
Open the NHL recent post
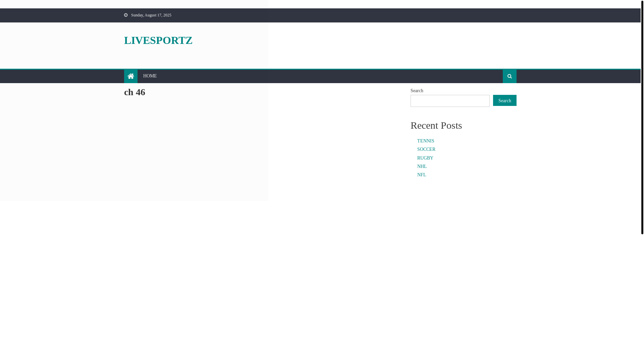(422, 167)
